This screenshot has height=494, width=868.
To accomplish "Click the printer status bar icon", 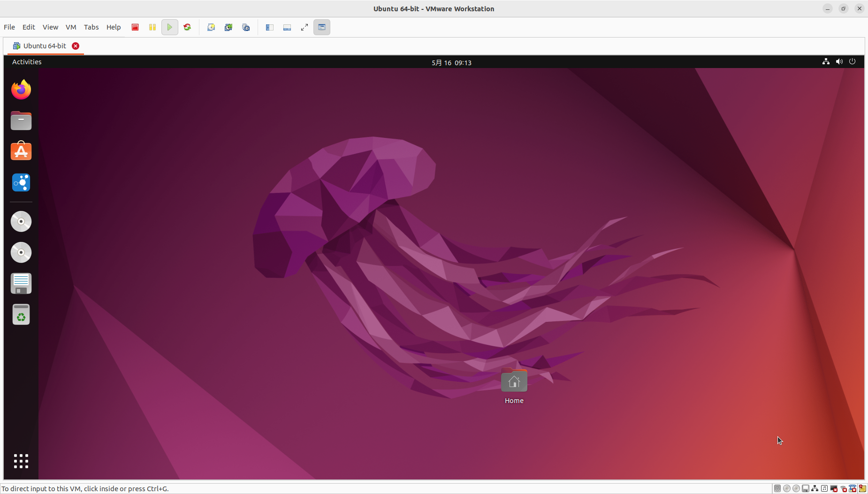I will (853, 488).
